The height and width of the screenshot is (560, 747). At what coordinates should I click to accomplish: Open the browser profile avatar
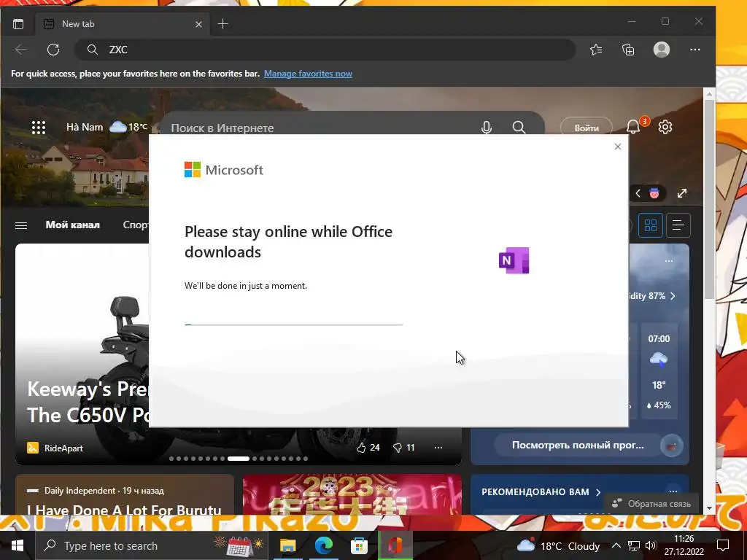click(x=661, y=50)
